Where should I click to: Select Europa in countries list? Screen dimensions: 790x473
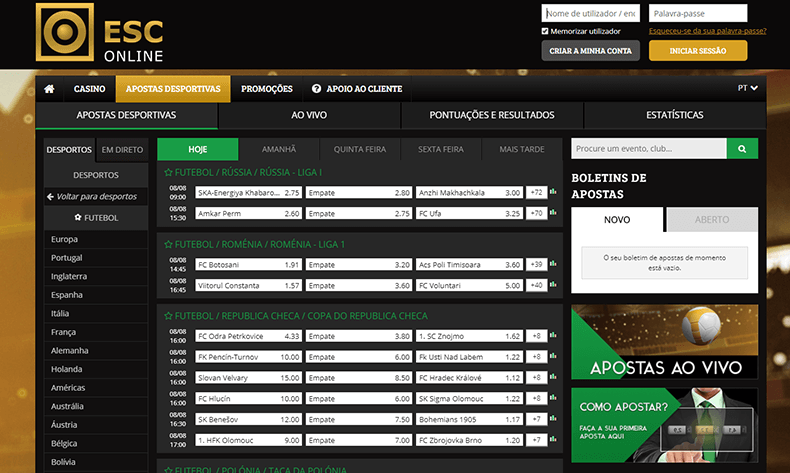point(96,239)
